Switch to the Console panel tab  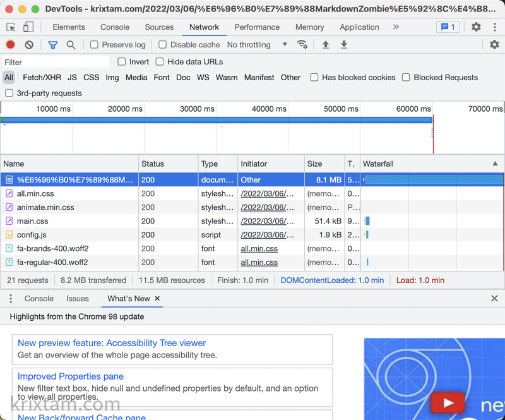(x=115, y=27)
